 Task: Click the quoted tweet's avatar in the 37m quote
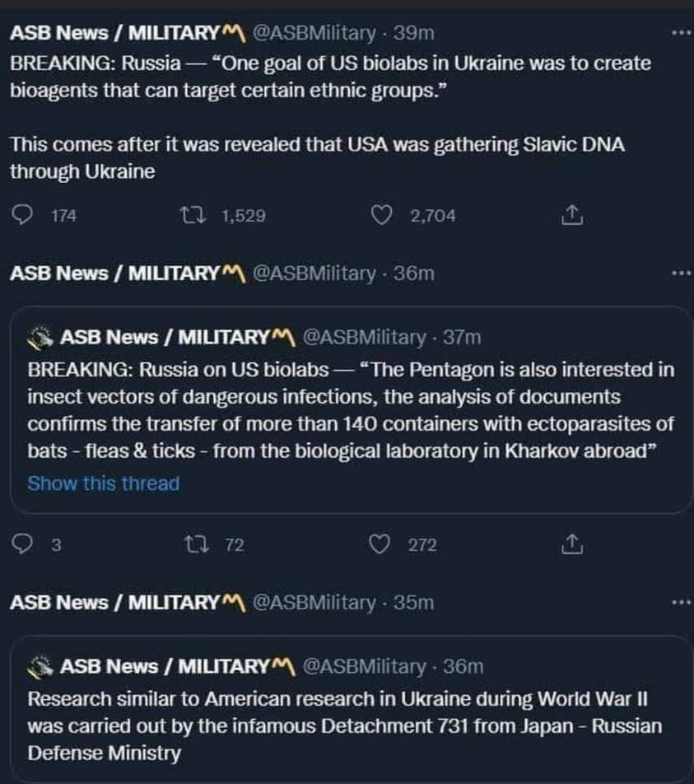click(x=40, y=337)
